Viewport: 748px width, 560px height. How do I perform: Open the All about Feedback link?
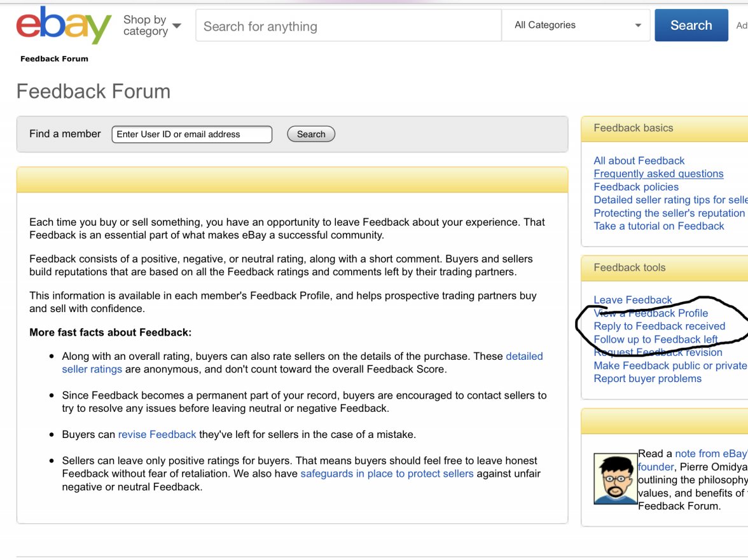pos(639,161)
